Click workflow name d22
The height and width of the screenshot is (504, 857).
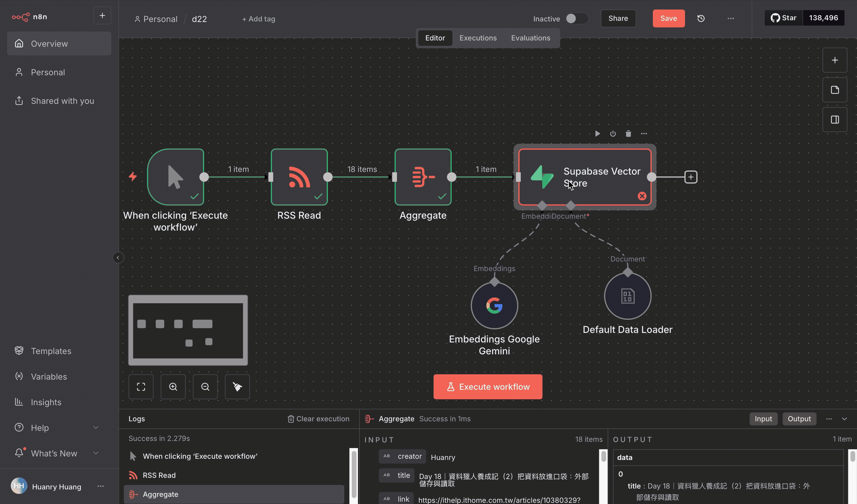point(199,19)
